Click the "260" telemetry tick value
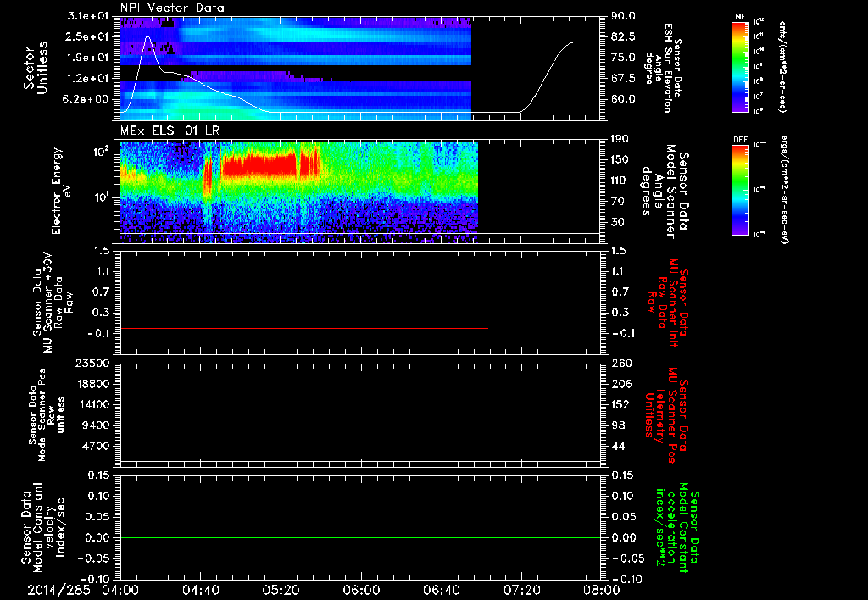This screenshot has width=868, height=600. (620, 364)
